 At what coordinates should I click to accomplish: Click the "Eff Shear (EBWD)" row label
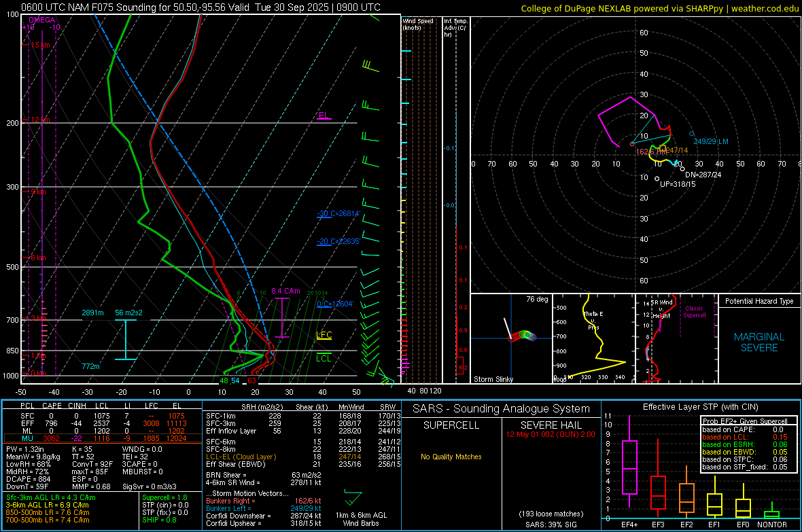pos(236,465)
